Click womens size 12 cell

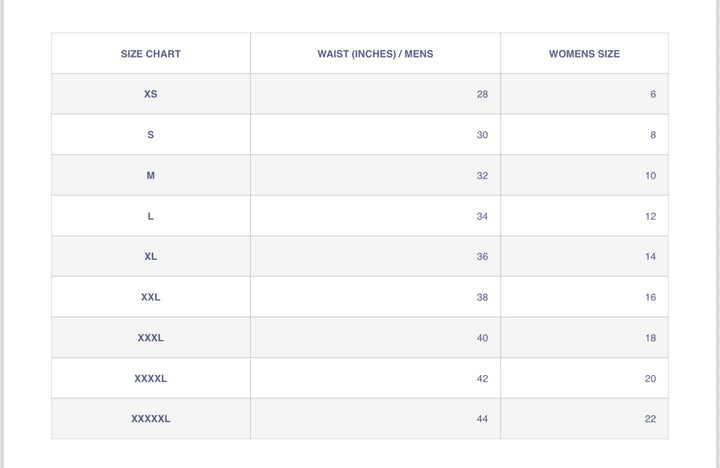650,216
